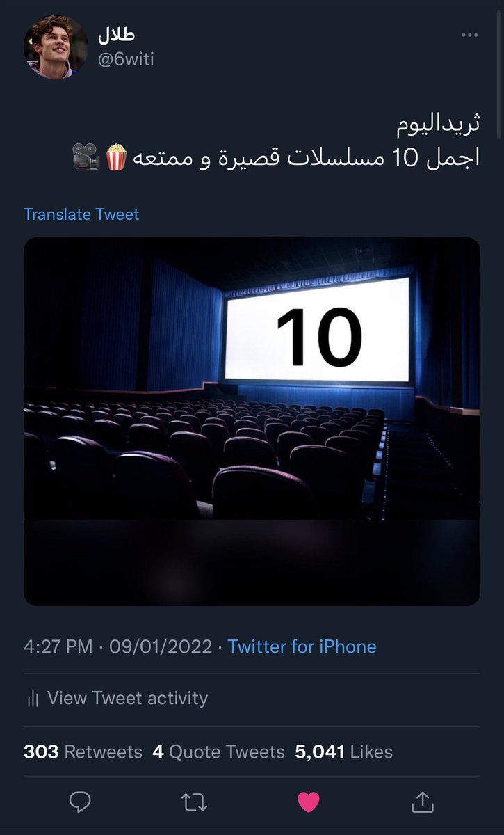Select the tweet text line اجمل 10 مسلسلات

click(276, 157)
